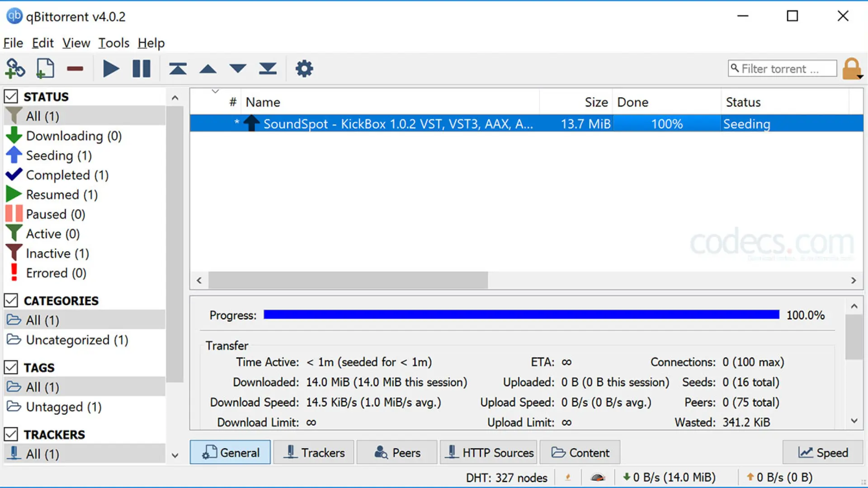Toggle the CATEGORIES section checkbox
Image resolution: width=868 pixels, height=488 pixels.
[11, 300]
